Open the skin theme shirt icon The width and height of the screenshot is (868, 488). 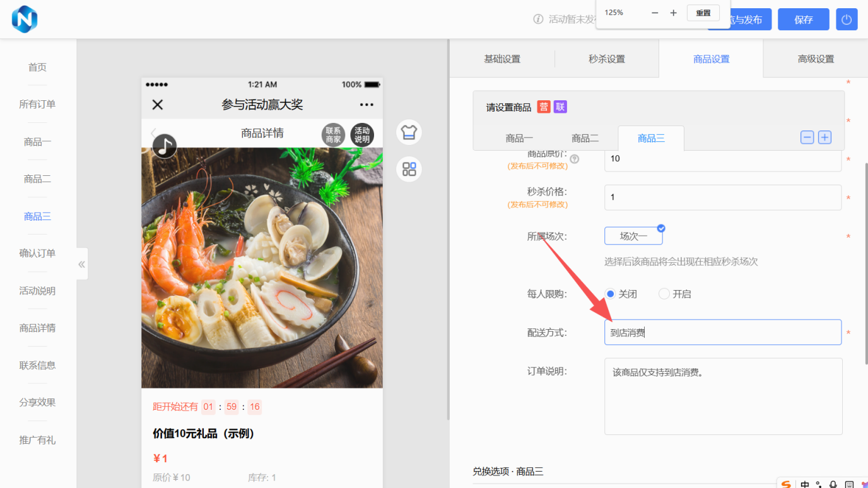point(409,132)
